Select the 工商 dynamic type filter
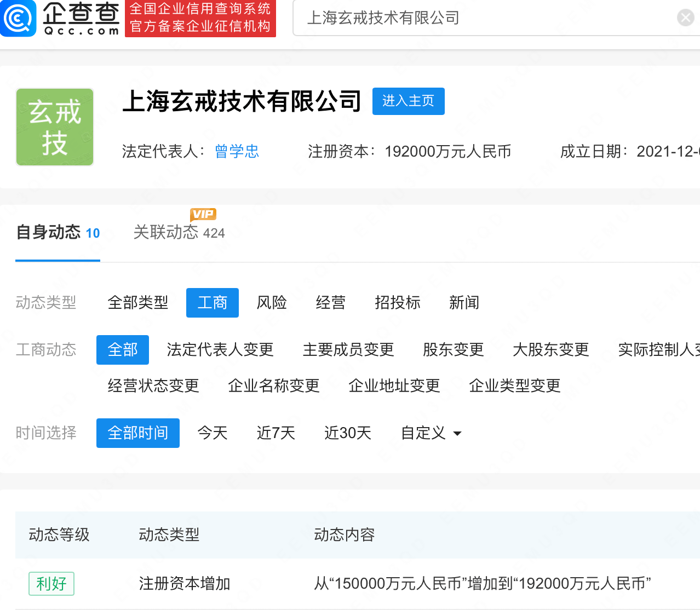Viewport: 700px width, 610px height. [x=213, y=303]
